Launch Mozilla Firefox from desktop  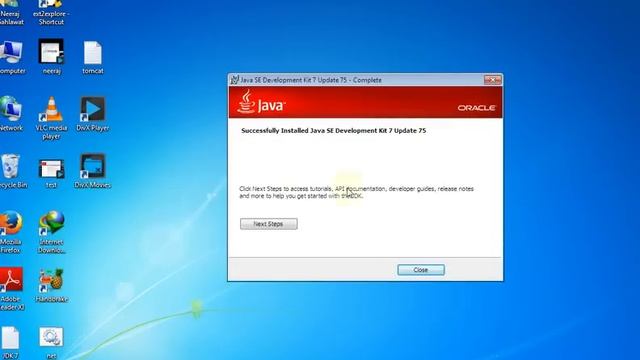[11, 232]
